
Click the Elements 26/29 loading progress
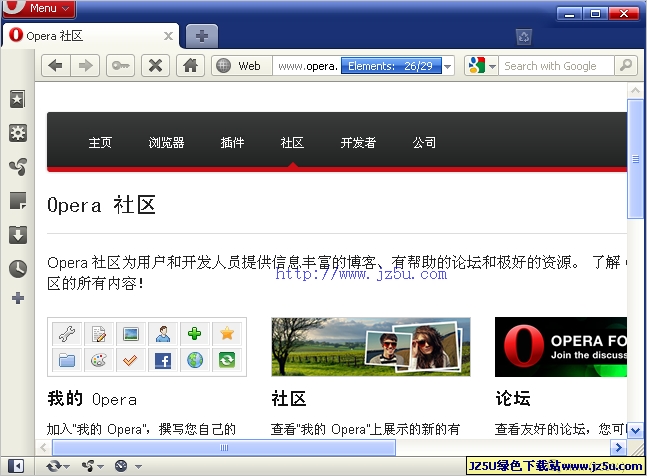tap(391, 66)
